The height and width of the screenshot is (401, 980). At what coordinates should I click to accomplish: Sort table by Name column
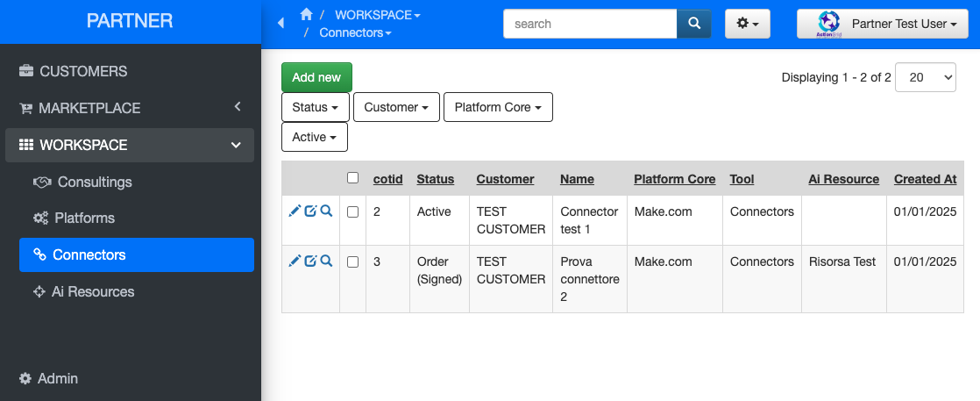[x=577, y=179]
